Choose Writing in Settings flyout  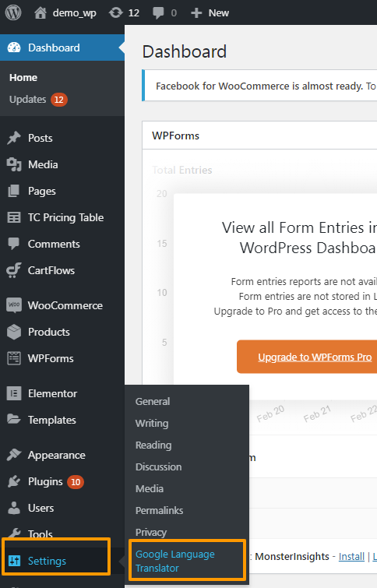pos(152,424)
